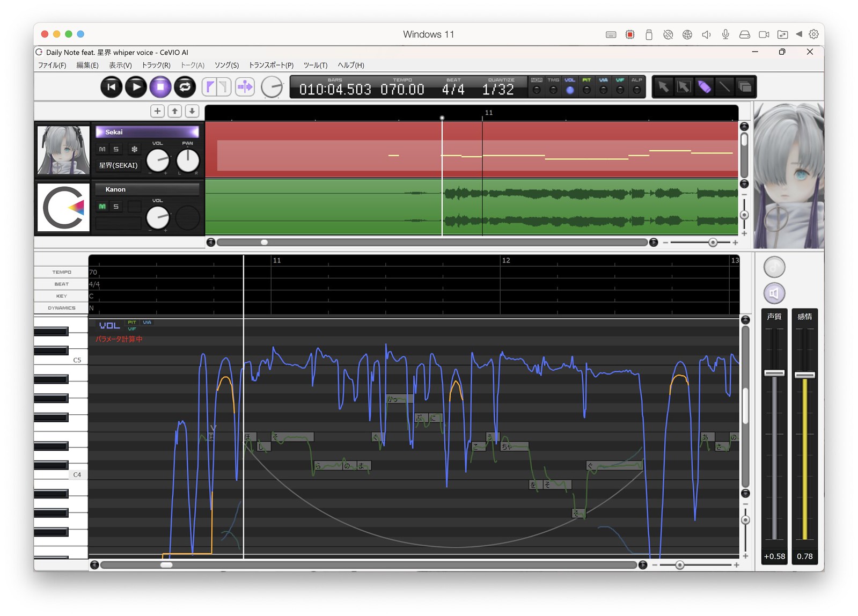858x616 pixels.
Task: Click the 声質 slider handle
Action: (774, 373)
